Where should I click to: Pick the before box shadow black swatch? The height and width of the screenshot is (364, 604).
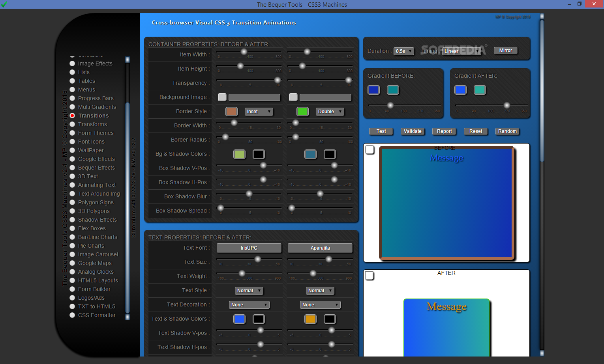(259, 154)
